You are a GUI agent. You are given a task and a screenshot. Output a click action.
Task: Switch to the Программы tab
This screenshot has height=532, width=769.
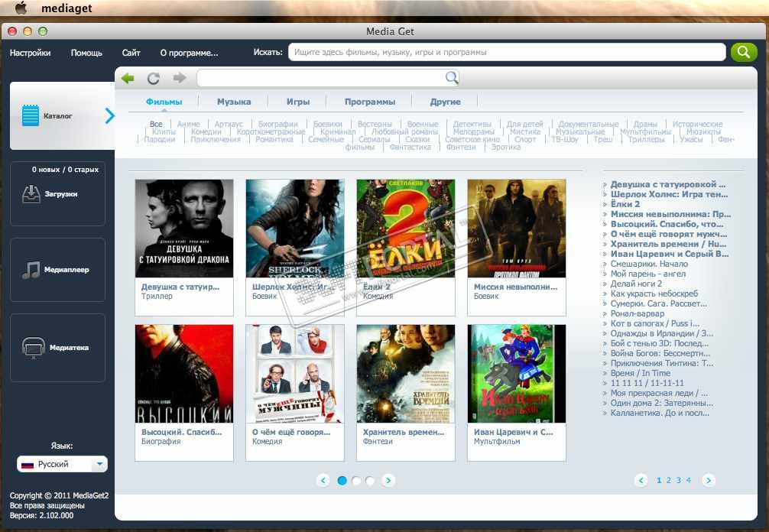pos(370,102)
